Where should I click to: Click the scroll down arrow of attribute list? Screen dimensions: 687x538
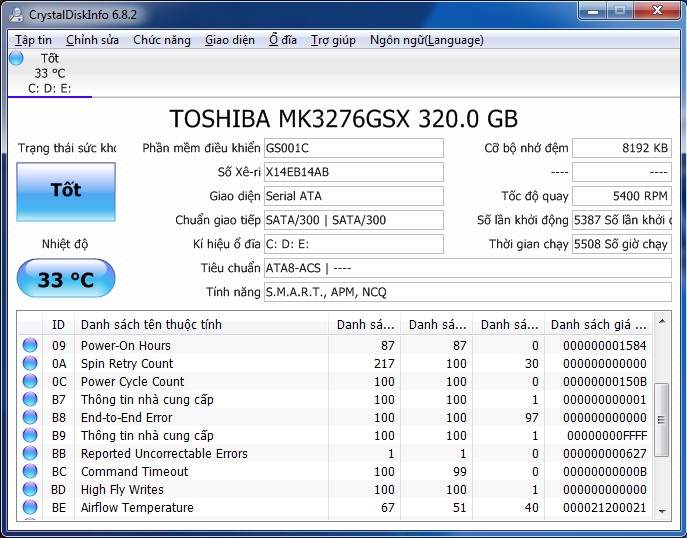662,511
